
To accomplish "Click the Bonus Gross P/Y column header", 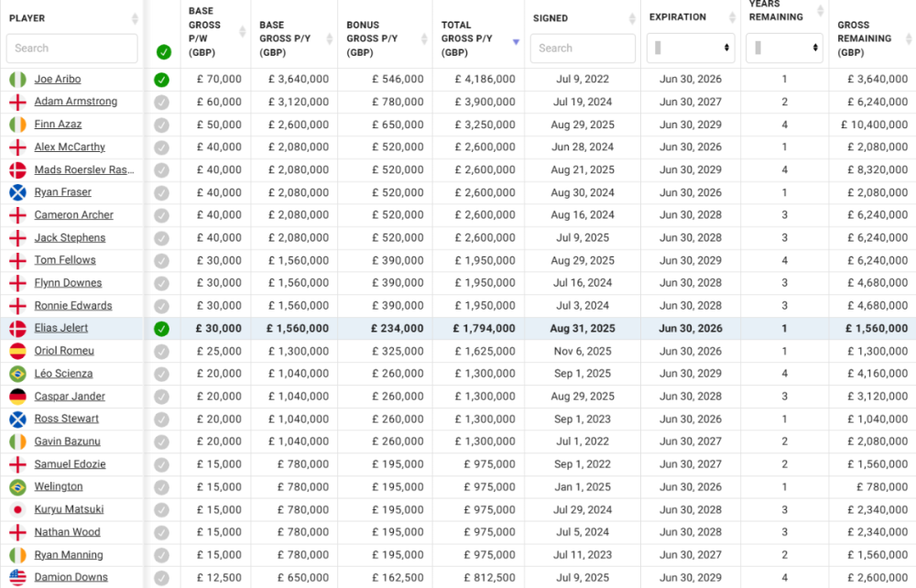I will coord(376,32).
